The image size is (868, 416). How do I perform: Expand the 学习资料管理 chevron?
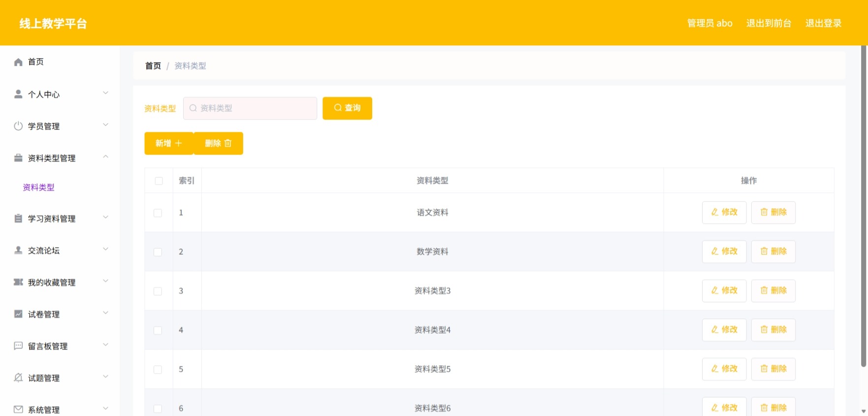coord(105,217)
